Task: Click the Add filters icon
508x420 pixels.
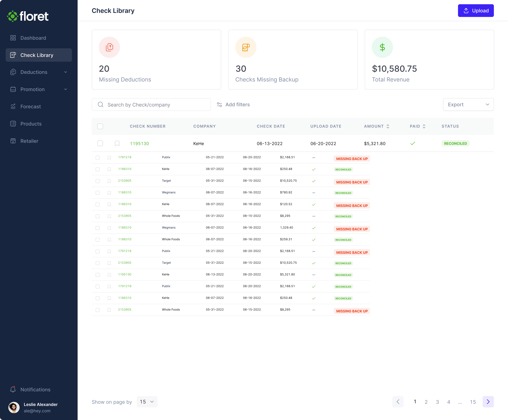Action: (x=219, y=104)
